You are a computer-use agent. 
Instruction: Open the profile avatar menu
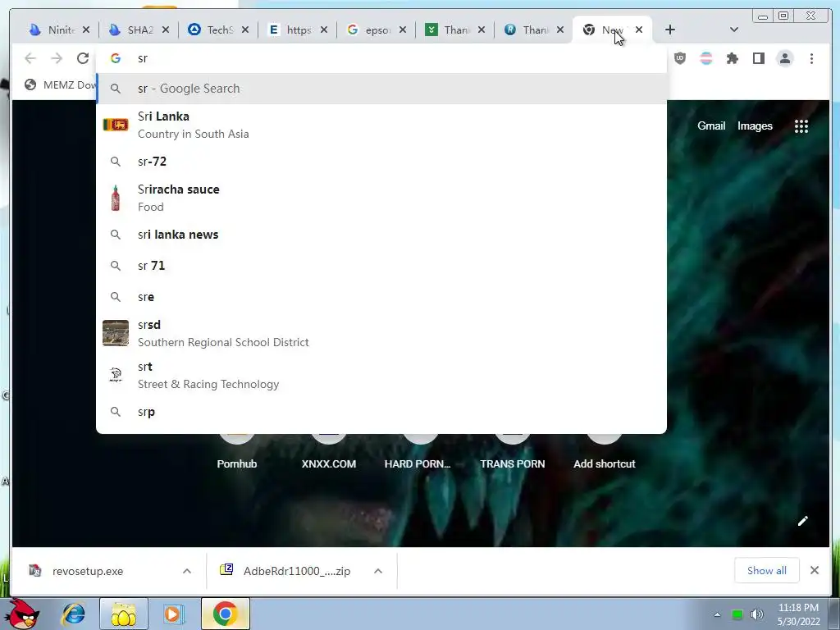click(x=785, y=58)
